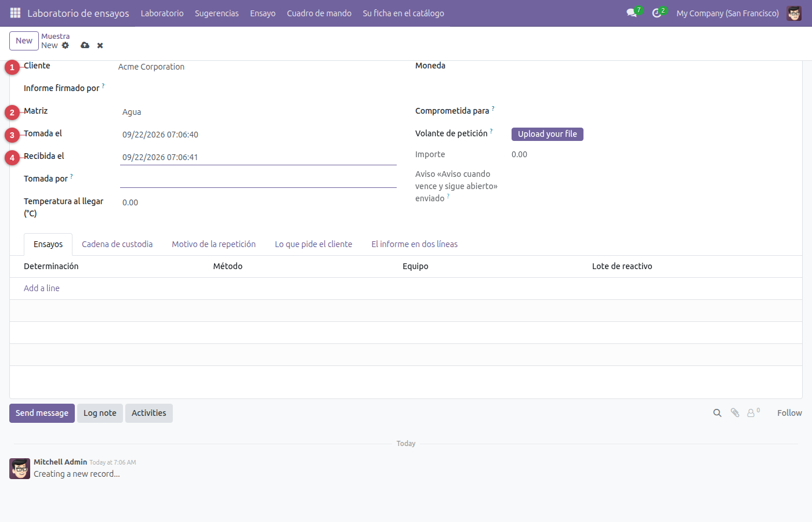Open the Cuadro de mando menu

[x=319, y=13]
